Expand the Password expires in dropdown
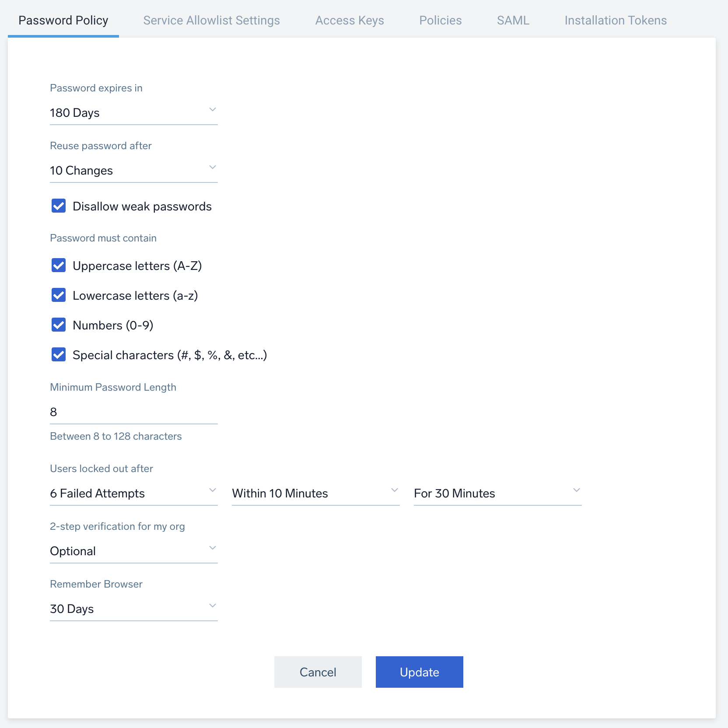The image size is (728, 728). pos(133,113)
